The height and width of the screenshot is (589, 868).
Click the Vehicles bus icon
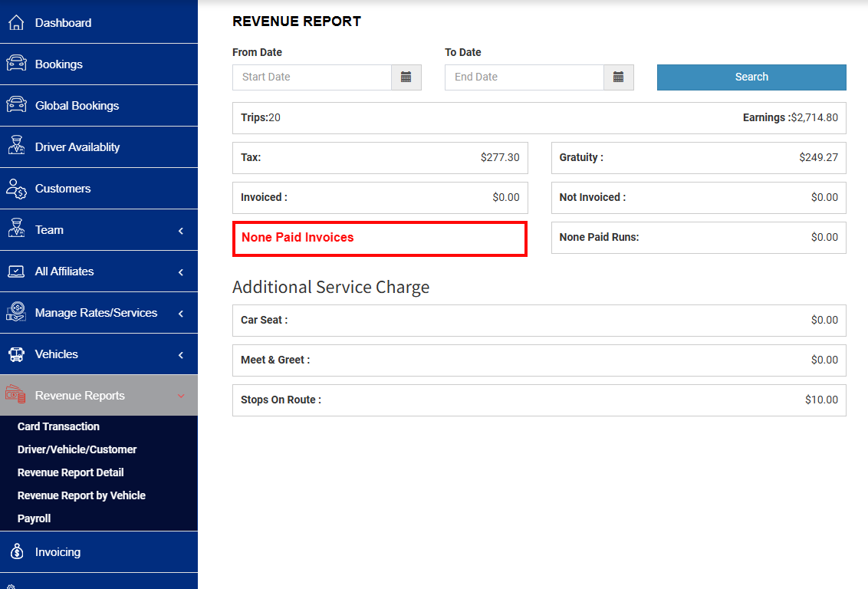[x=16, y=354]
